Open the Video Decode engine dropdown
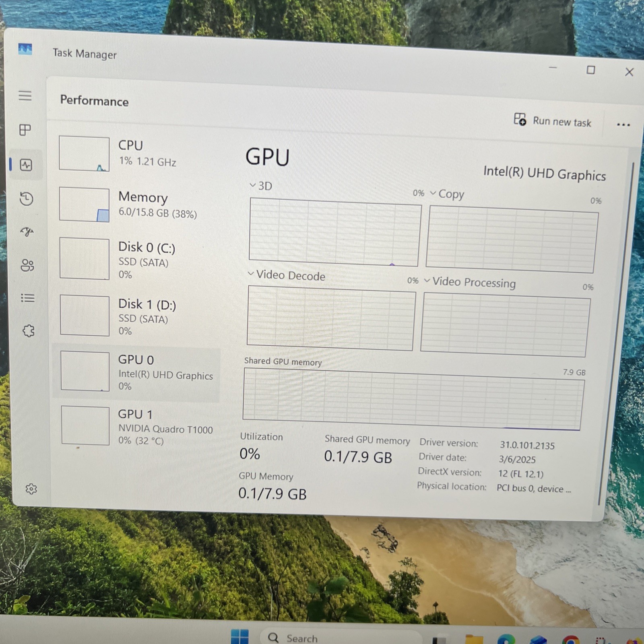The height and width of the screenshot is (644, 644). click(286, 275)
